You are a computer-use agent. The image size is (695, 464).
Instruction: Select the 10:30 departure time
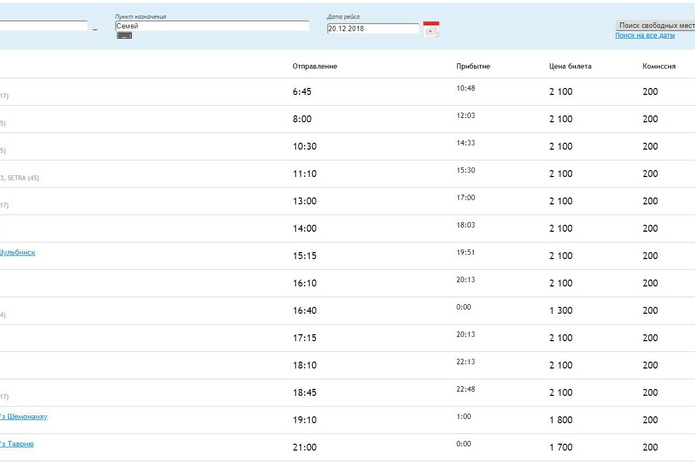coord(305,147)
